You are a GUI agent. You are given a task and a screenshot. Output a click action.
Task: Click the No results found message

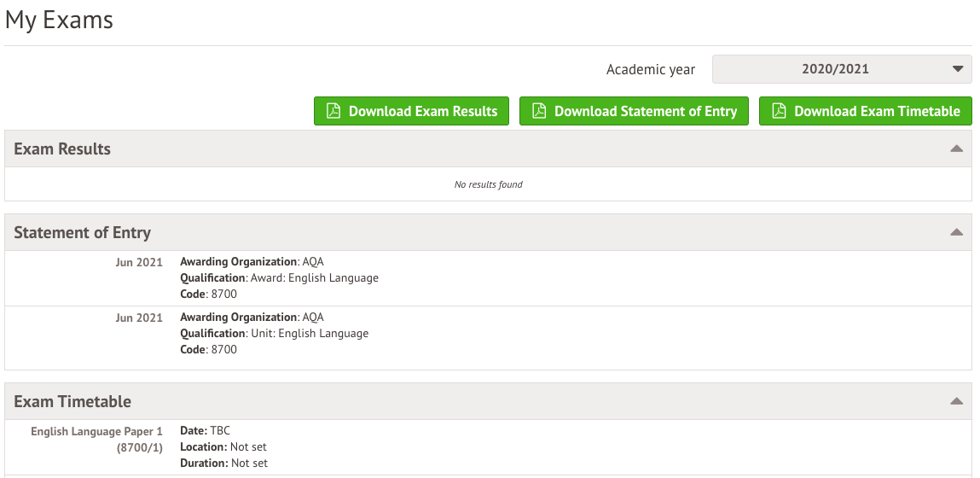point(488,184)
